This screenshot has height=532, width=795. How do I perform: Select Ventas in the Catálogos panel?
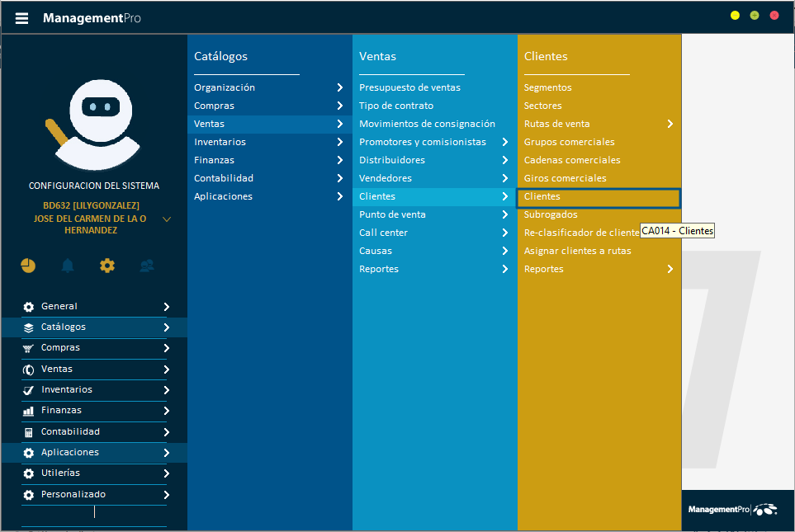pyautogui.click(x=270, y=124)
